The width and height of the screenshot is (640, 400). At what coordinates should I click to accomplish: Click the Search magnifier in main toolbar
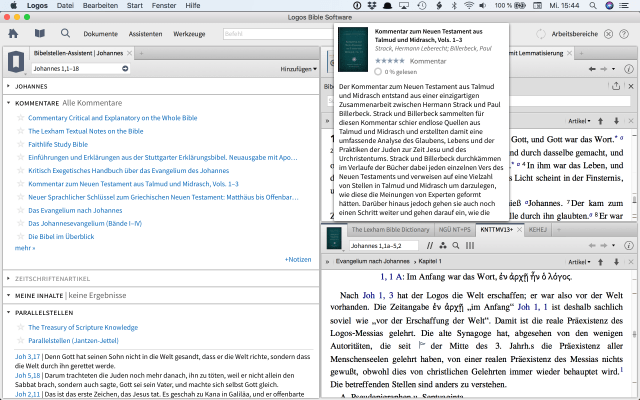[65, 33]
